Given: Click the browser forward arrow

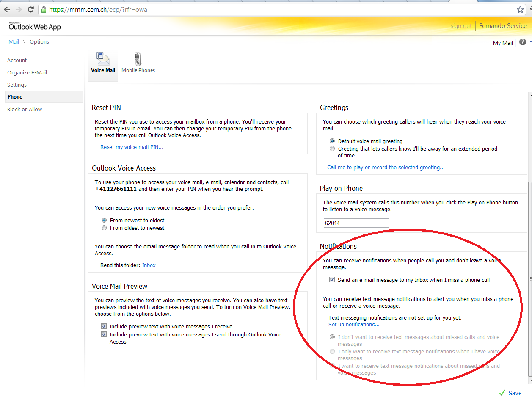Looking at the screenshot, I should click(x=19, y=9).
